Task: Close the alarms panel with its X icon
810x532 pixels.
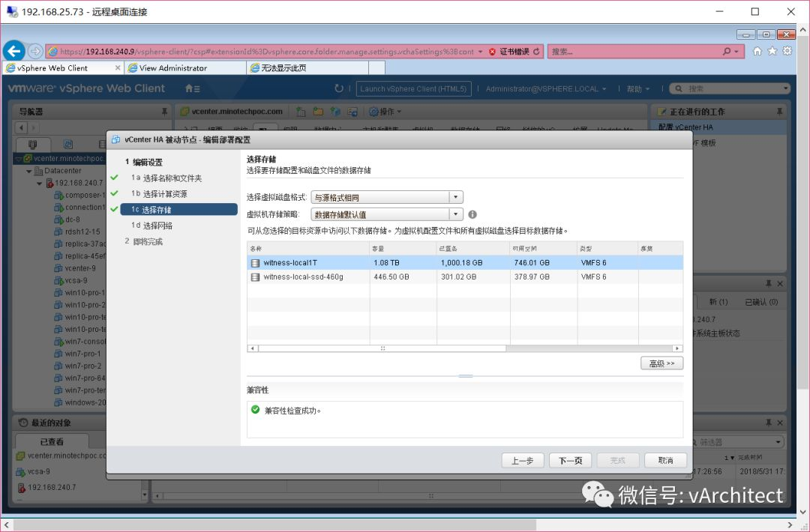Action: [780, 284]
